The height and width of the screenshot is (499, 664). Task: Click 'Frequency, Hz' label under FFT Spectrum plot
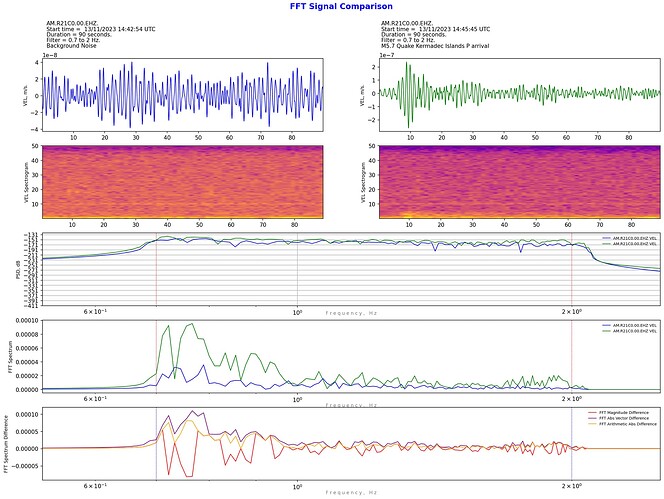click(351, 405)
